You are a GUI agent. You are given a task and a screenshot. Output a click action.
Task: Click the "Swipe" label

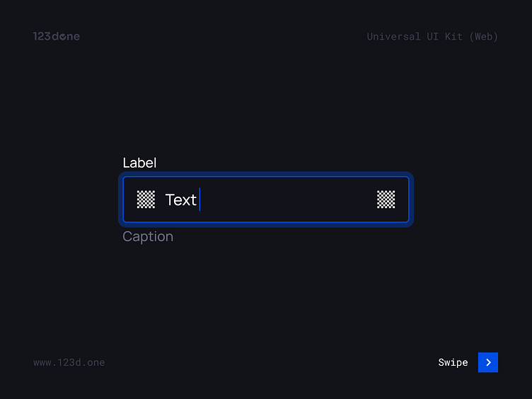click(453, 362)
